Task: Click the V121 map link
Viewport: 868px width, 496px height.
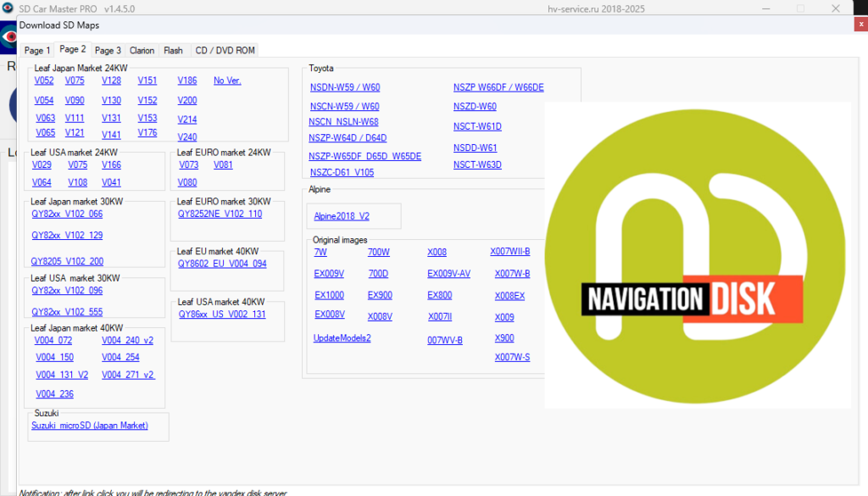Action: pos(75,132)
